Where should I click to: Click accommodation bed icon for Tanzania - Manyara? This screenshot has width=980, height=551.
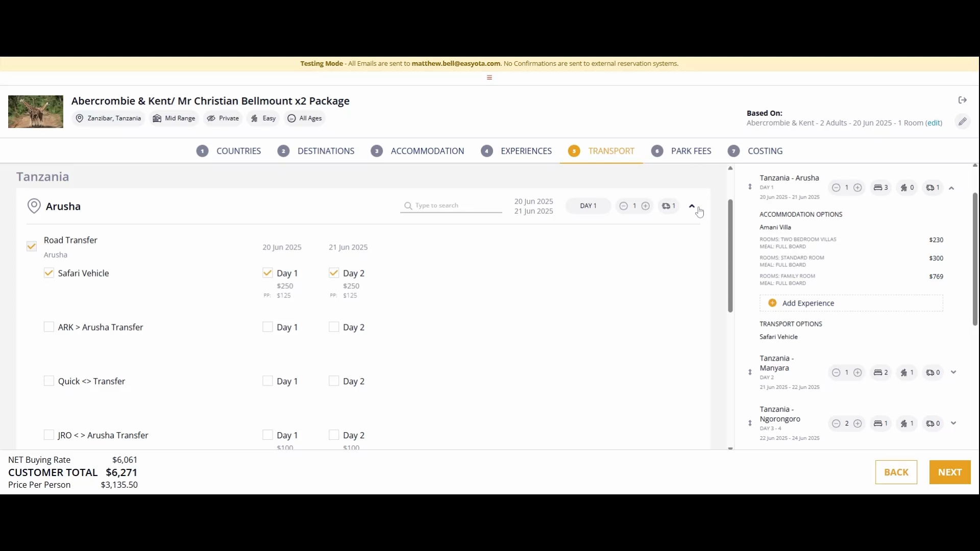[878, 372]
